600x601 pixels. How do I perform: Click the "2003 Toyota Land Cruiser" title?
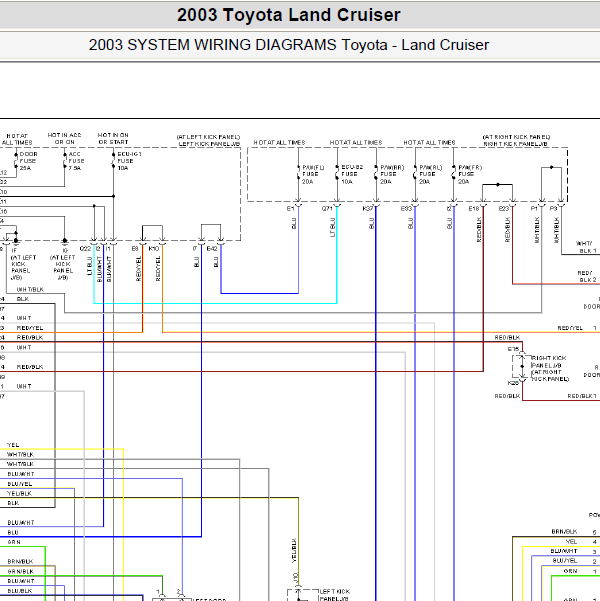(x=289, y=15)
